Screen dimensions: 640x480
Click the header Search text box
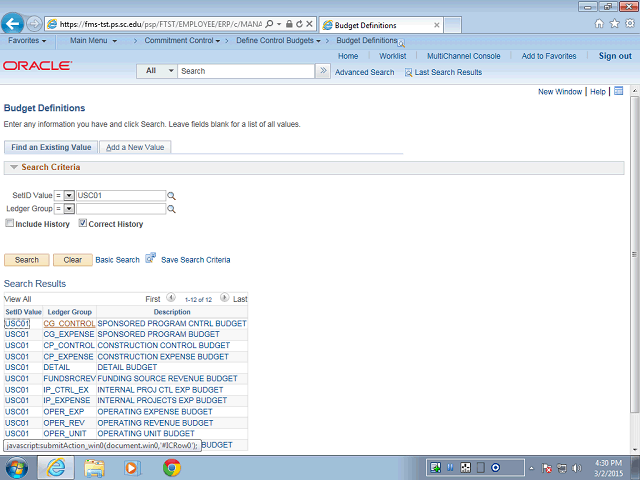(246, 71)
